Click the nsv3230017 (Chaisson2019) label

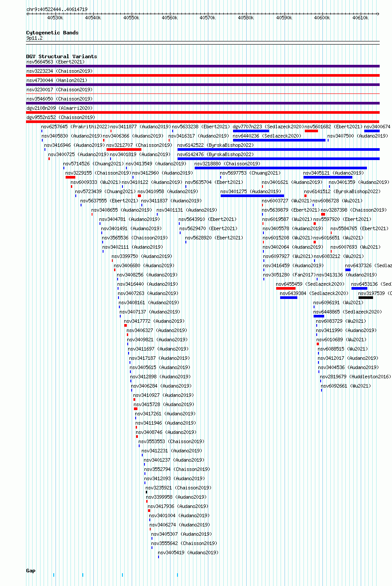coord(59,90)
